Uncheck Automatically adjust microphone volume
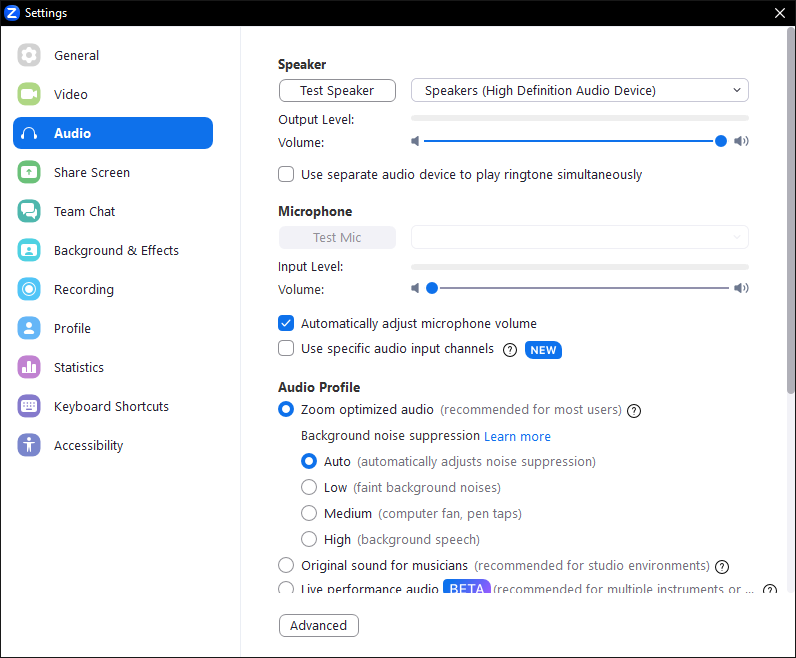Viewport: 796px width, 658px height. [x=286, y=323]
